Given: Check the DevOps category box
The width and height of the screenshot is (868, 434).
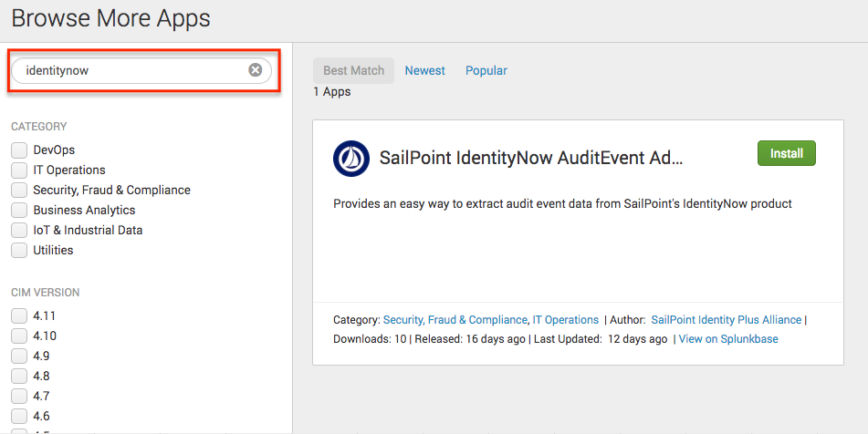Looking at the screenshot, I should [19, 150].
